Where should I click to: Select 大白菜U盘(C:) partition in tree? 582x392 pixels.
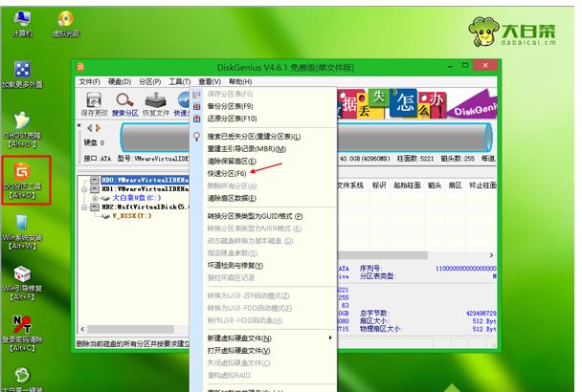(136, 198)
